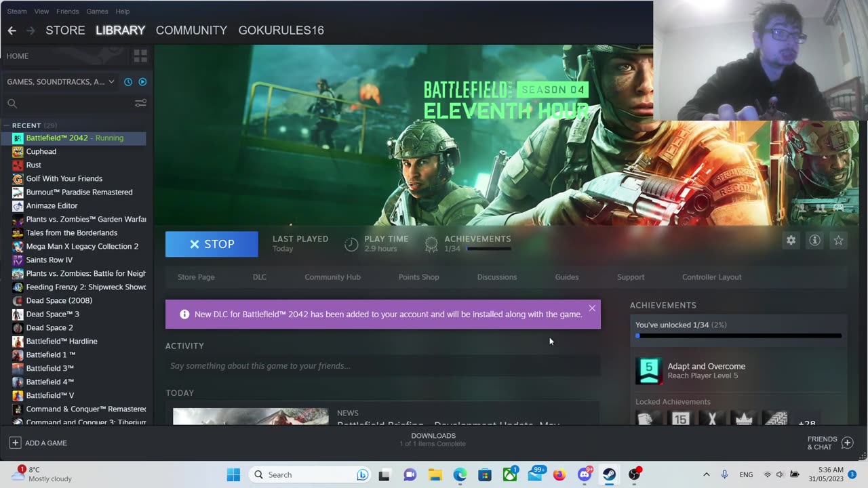The height and width of the screenshot is (488, 868).
Task: Click the achievements progress bar in side panel
Action: (738, 335)
